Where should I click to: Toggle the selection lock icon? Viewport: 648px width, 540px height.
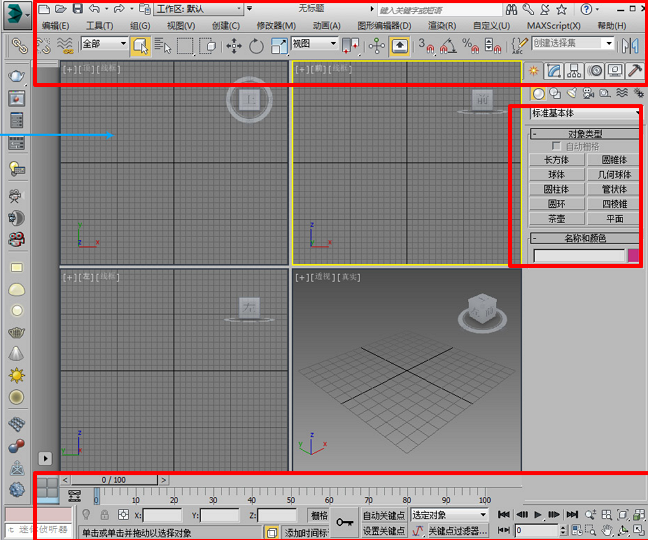tap(104, 515)
